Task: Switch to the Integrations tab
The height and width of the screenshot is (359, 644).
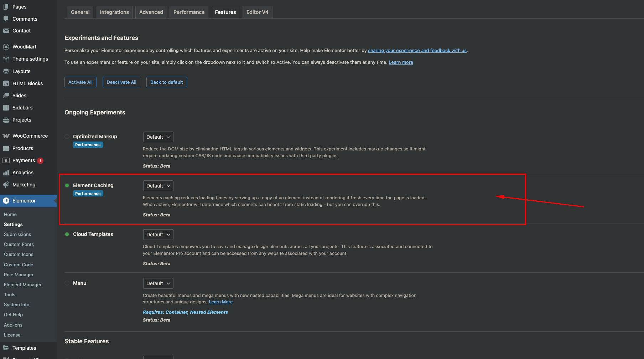Action: click(x=114, y=12)
